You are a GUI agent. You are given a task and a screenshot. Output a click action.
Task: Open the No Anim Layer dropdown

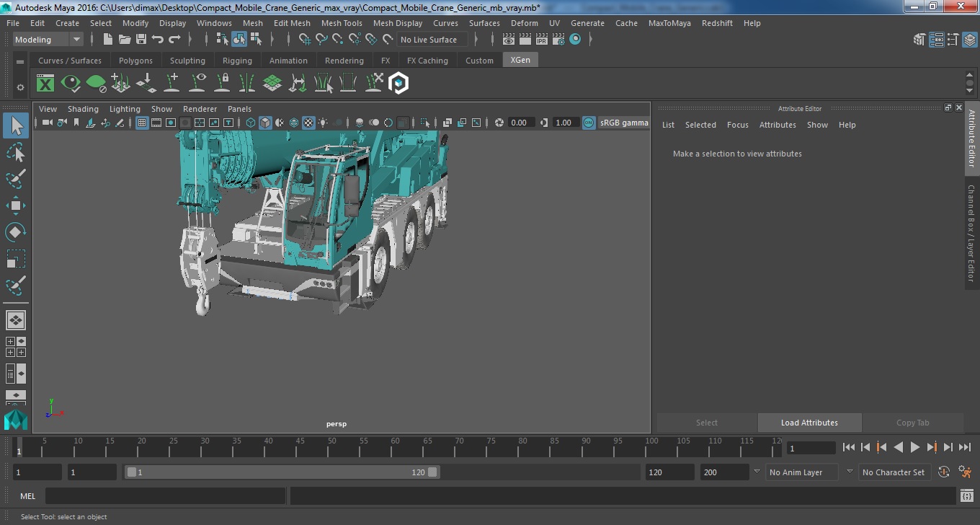tap(801, 472)
